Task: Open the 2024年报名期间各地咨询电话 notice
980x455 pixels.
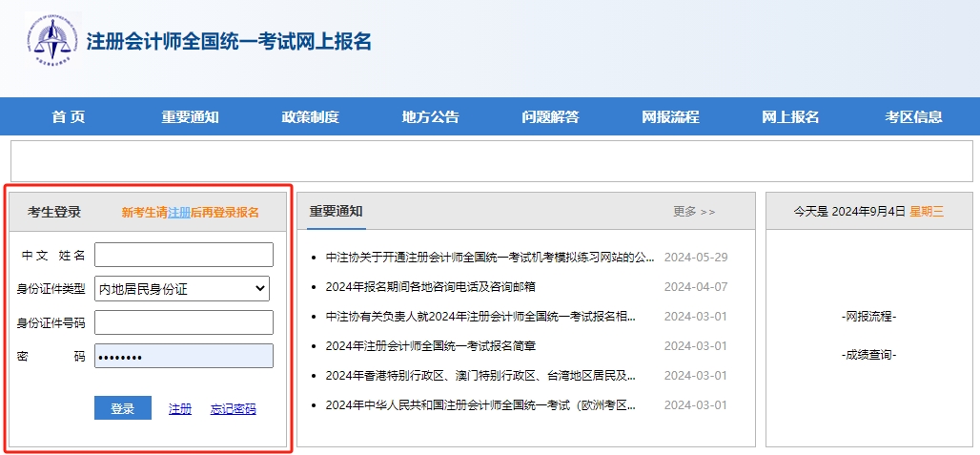Action: pos(430,287)
